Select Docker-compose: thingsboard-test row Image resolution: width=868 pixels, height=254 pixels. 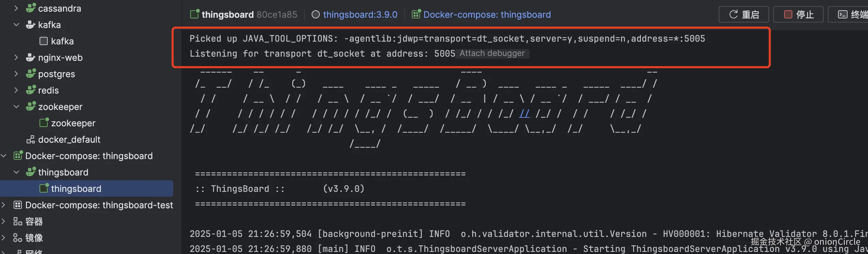(x=87, y=205)
